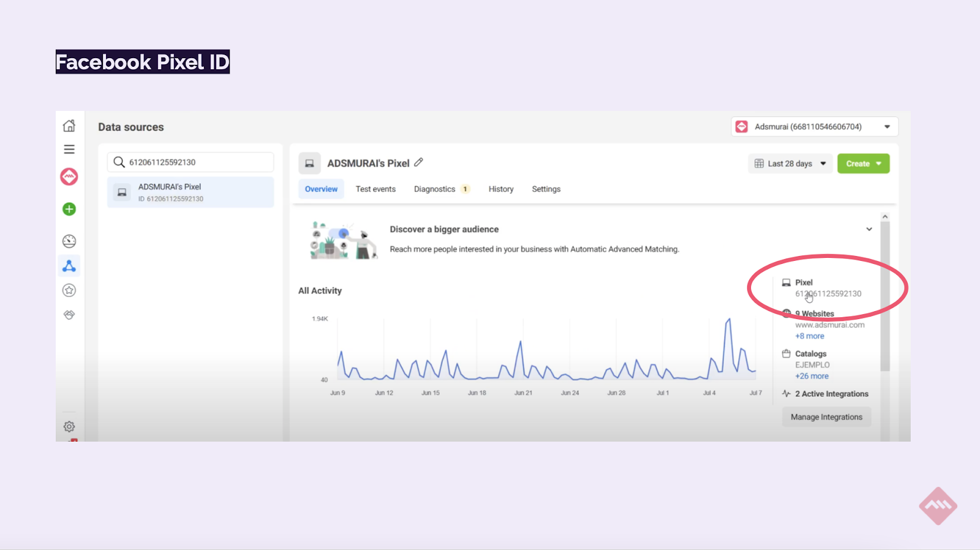Image resolution: width=980 pixels, height=550 pixels.
Task: Click the 2 Active Integrations label
Action: pyautogui.click(x=832, y=394)
